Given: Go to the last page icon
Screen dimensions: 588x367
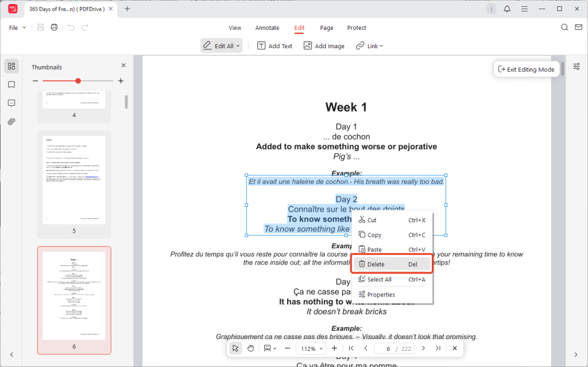Looking at the screenshot, I should tap(438, 348).
